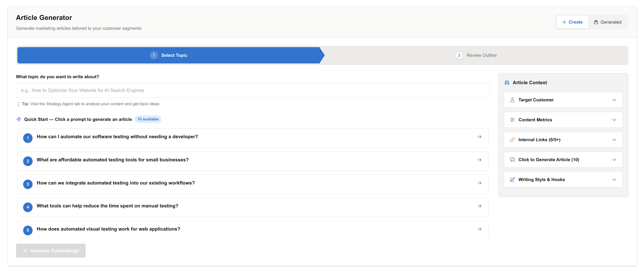
Task: Click the Writing Style pencil icon
Action: (512, 180)
